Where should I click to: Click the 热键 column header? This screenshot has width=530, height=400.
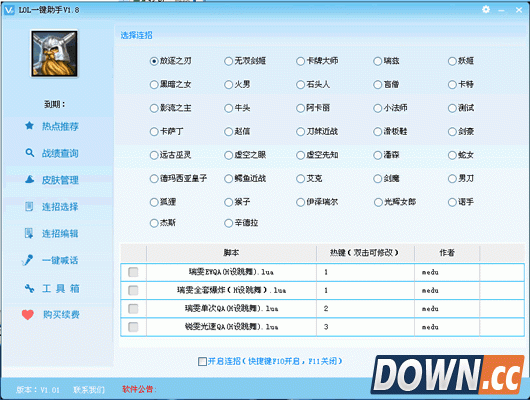click(x=365, y=253)
